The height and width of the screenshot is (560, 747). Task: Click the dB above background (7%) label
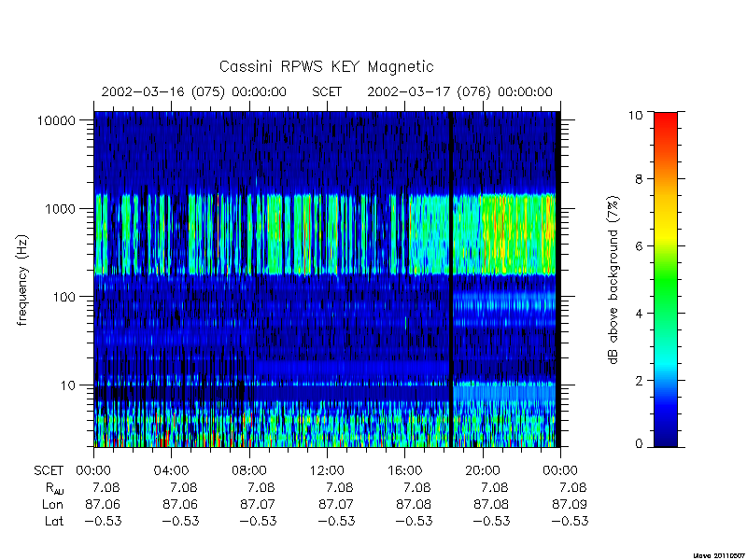tap(614, 280)
